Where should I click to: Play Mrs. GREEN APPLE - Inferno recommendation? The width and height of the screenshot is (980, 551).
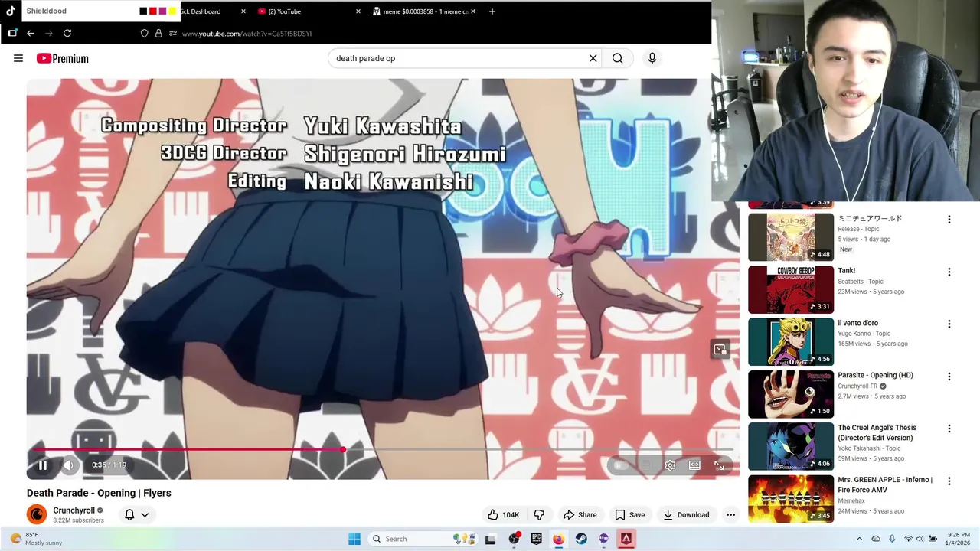791,499
